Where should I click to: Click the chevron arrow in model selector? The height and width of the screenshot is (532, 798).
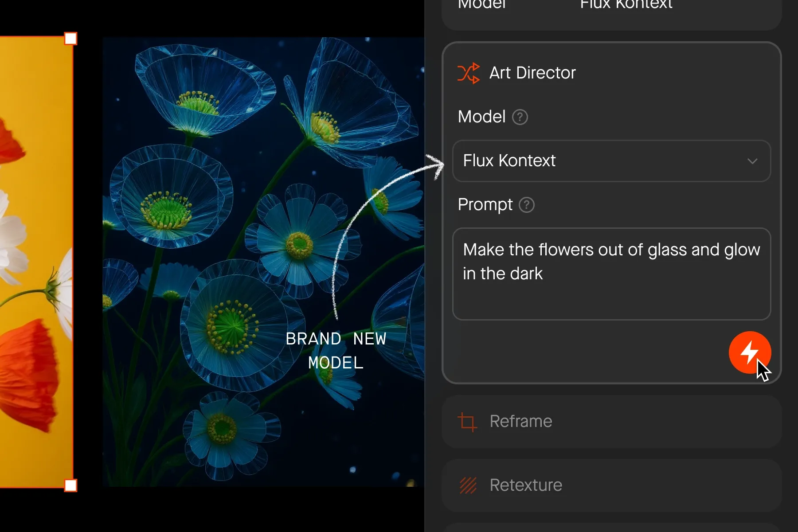(x=752, y=161)
